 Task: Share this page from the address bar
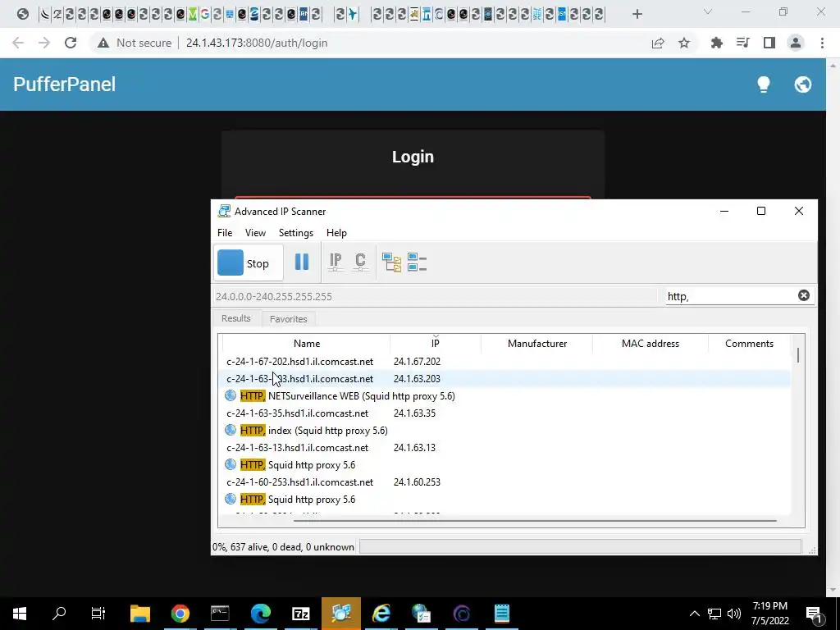(x=658, y=43)
